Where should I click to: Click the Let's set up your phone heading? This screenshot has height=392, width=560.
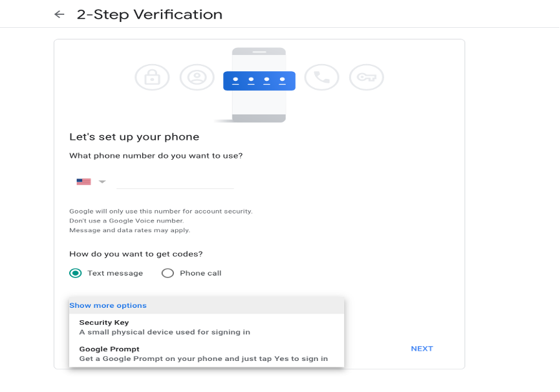pyautogui.click(x=135, y=137)
